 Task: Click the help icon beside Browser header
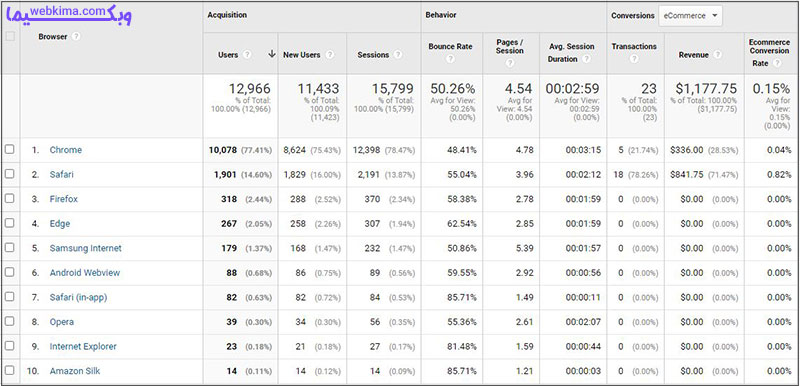point(76,37)
